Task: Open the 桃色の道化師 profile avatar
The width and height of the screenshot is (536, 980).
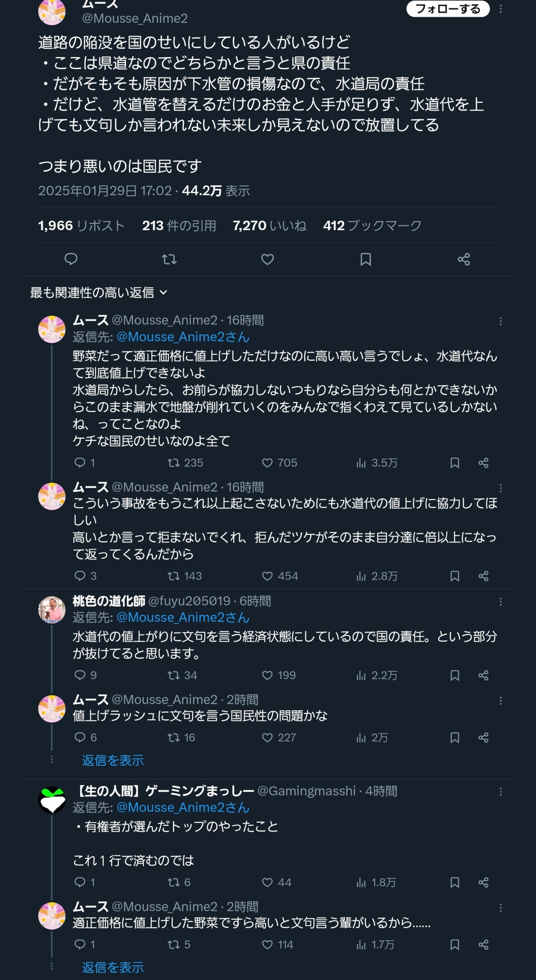Action: tap(52, 609)
